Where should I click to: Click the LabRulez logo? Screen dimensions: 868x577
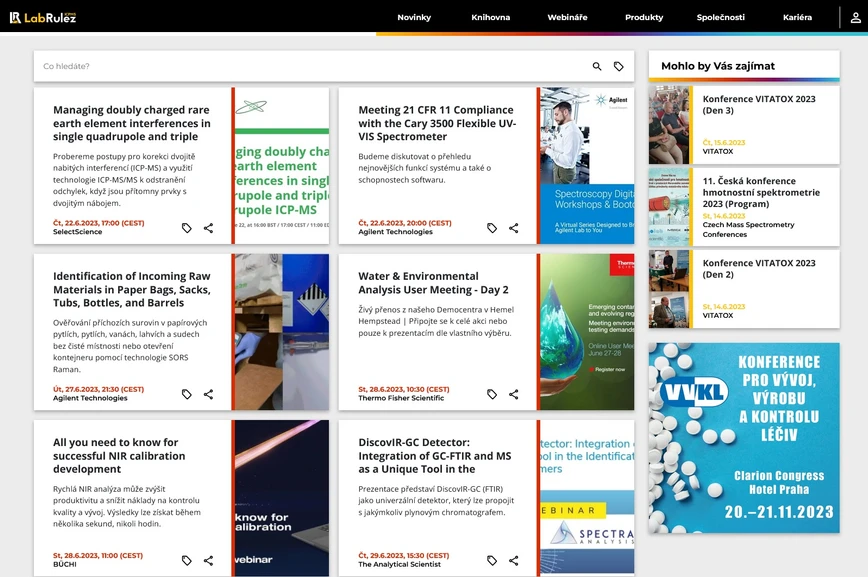43,18
